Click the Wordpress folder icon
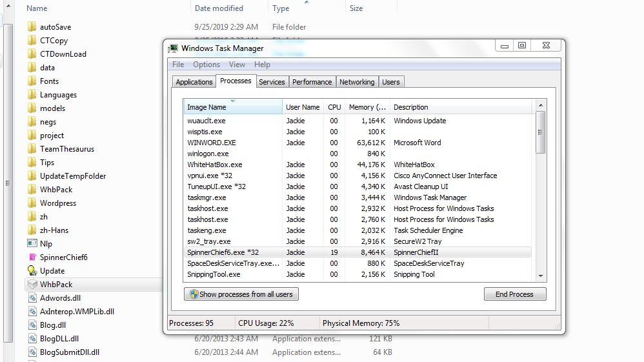 32,203
